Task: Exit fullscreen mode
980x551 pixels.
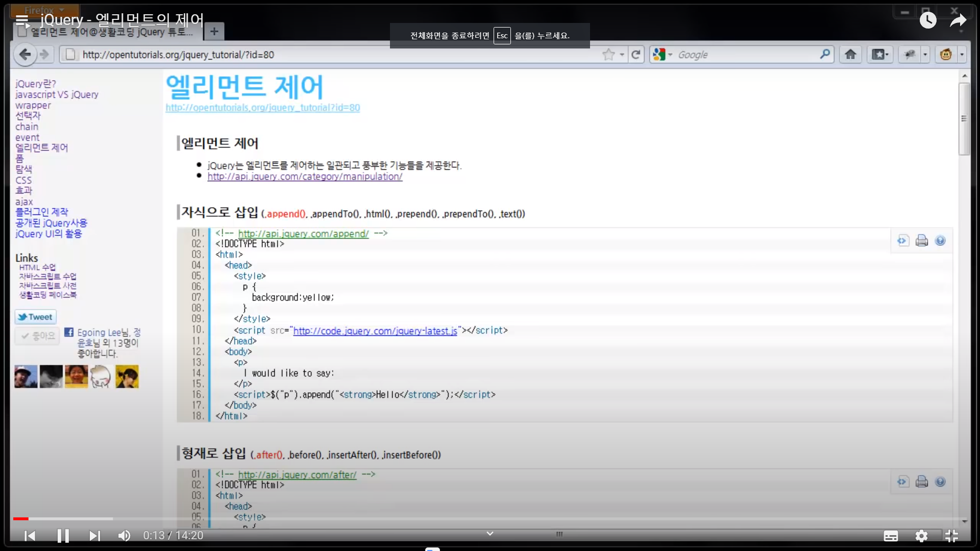Action: click(951, 536)
